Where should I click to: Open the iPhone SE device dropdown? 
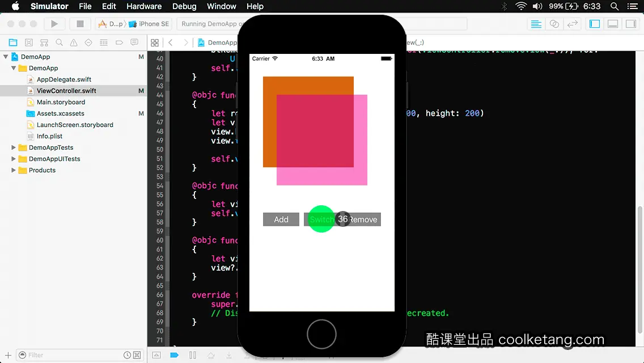(149, 24)
